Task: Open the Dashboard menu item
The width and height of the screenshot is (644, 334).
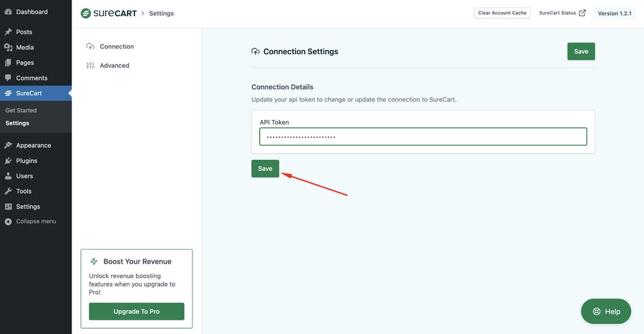Action: click(x=35, y=12)
